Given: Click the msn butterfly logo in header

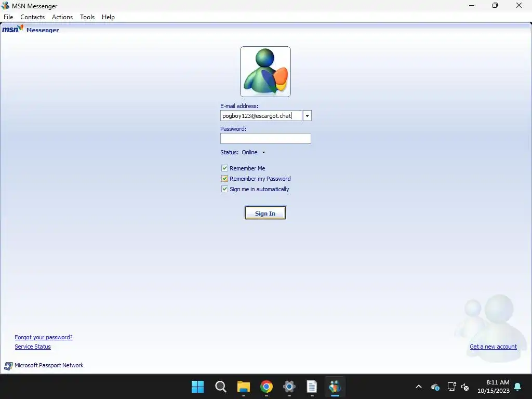Looking at the screenshot, I should (x=13, y=29).
